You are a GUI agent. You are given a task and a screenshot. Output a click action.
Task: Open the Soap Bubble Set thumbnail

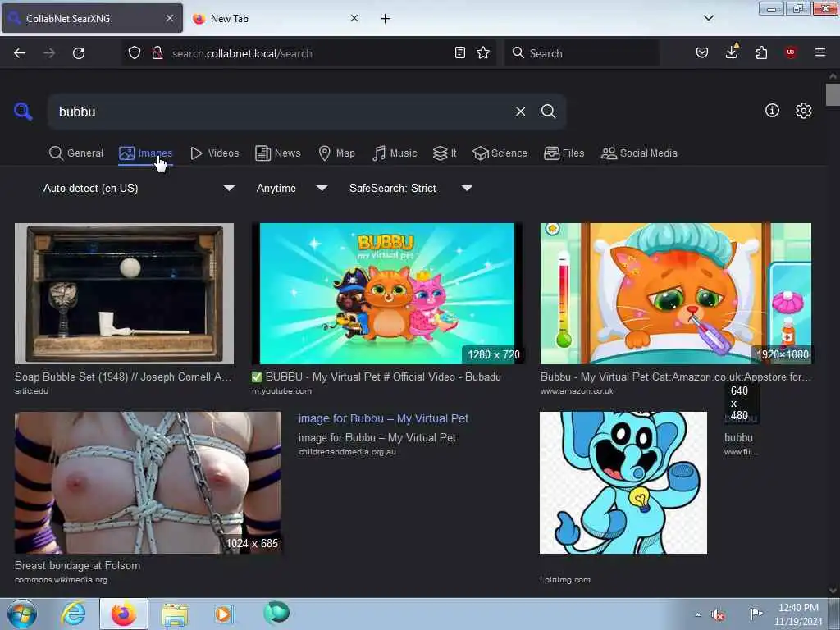[125, 294]
